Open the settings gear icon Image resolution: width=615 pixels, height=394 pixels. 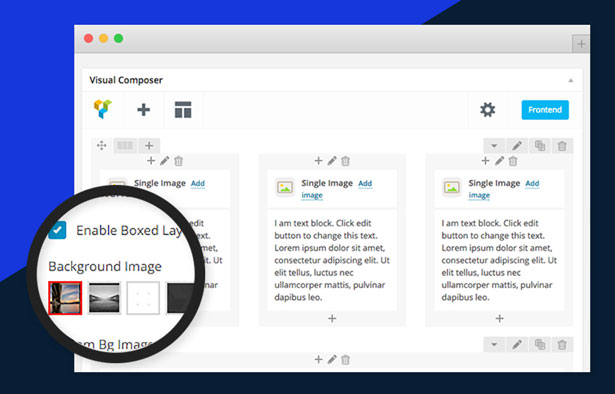coord(488,110)
